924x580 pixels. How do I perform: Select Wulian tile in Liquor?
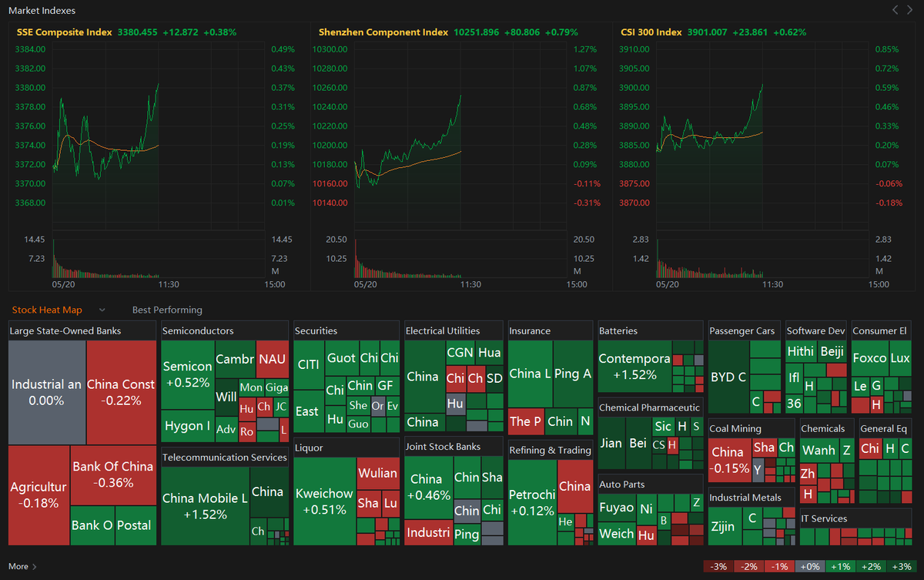[377, 473]
